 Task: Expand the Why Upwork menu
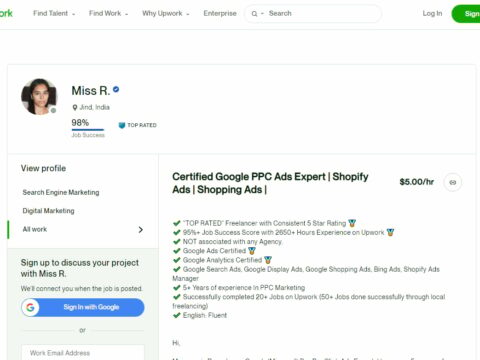click(166, 13)
